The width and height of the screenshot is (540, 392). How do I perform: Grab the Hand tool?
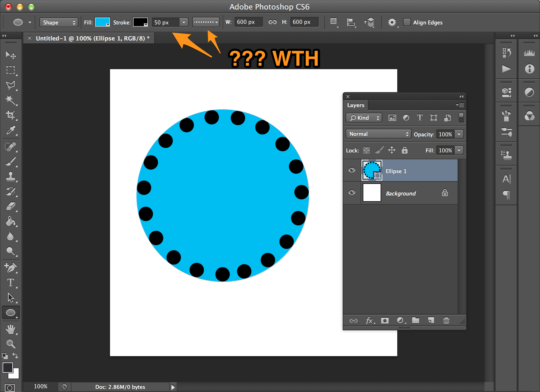[11, 329]
